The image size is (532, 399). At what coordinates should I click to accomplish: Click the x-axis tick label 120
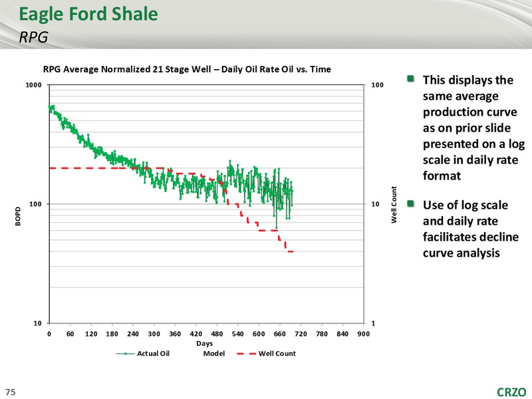[x=91, y=334]
